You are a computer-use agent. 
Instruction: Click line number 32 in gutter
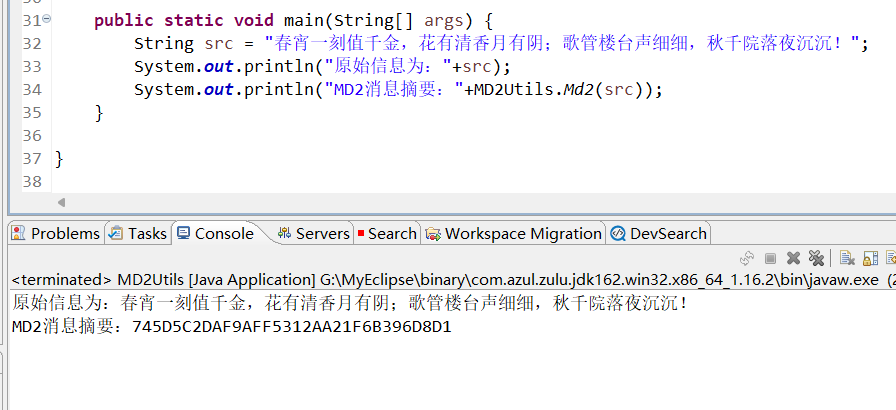[x=33, y=44]
